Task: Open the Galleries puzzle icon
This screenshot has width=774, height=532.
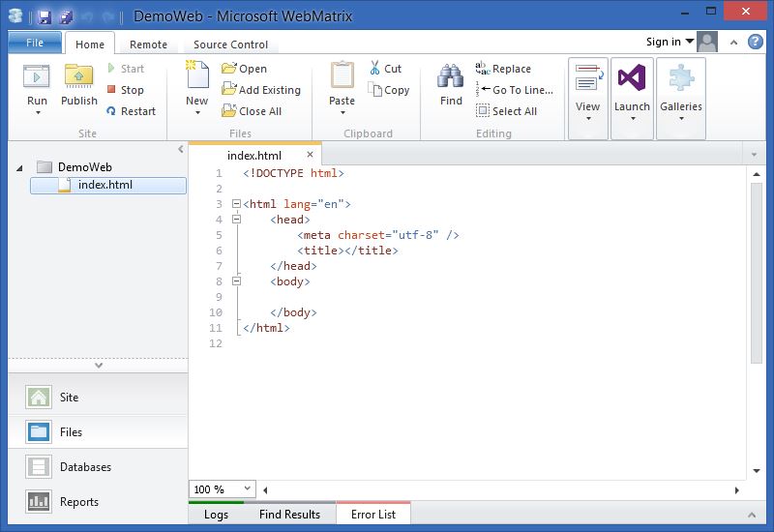Action: [x=681, y=78]
